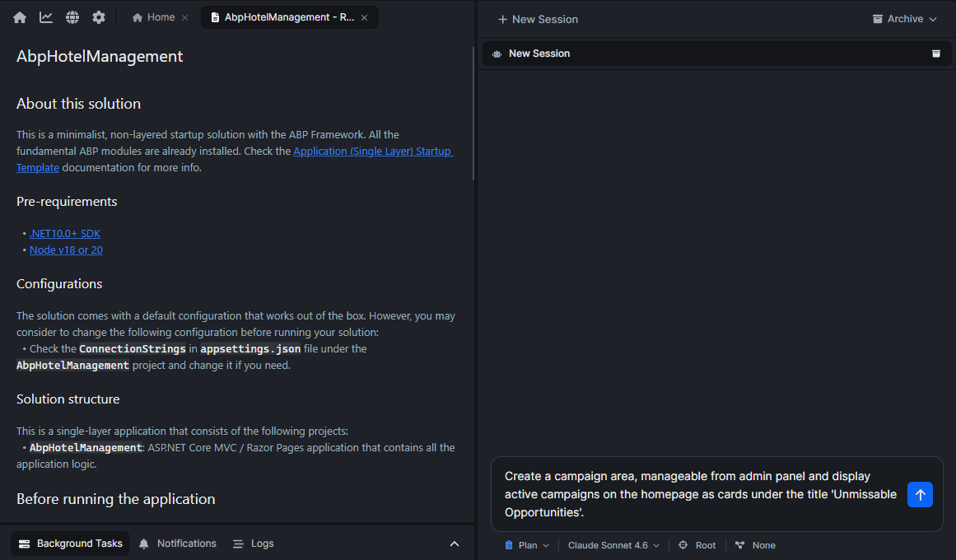This screenshot has width=956, height=560.
Task: Click the 'appsettings.json' code text
Action: [x=250, y=349]
